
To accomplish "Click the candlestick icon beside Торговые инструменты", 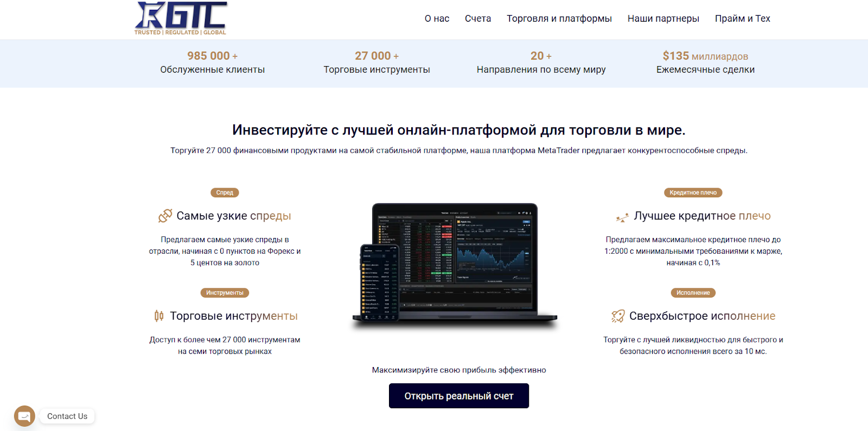I will coord(159,316).
